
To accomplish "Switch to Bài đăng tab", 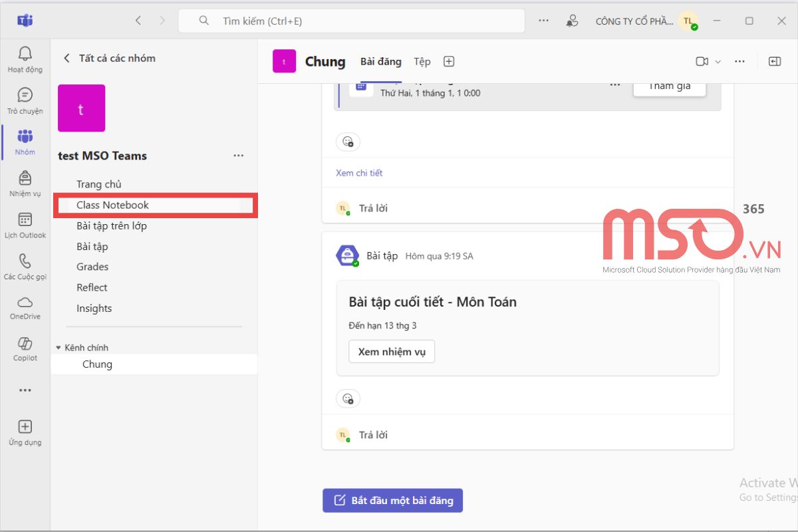I will coord(381,61).
